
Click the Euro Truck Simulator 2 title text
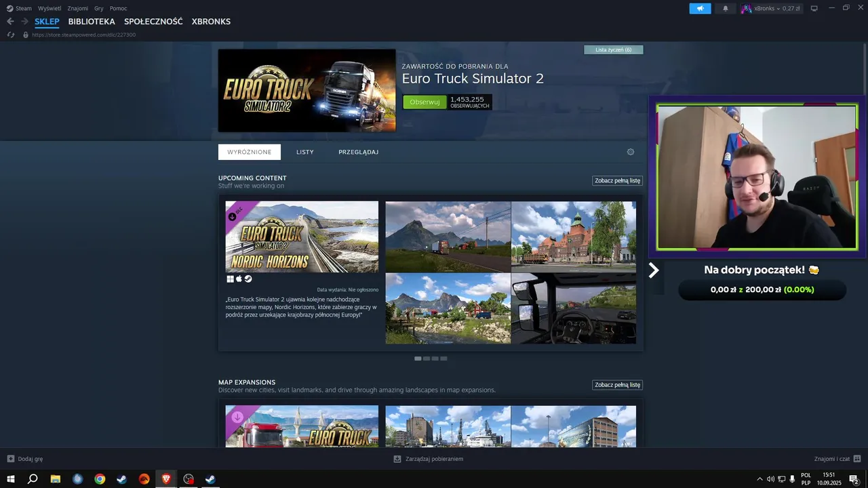[x=473, y=79]
